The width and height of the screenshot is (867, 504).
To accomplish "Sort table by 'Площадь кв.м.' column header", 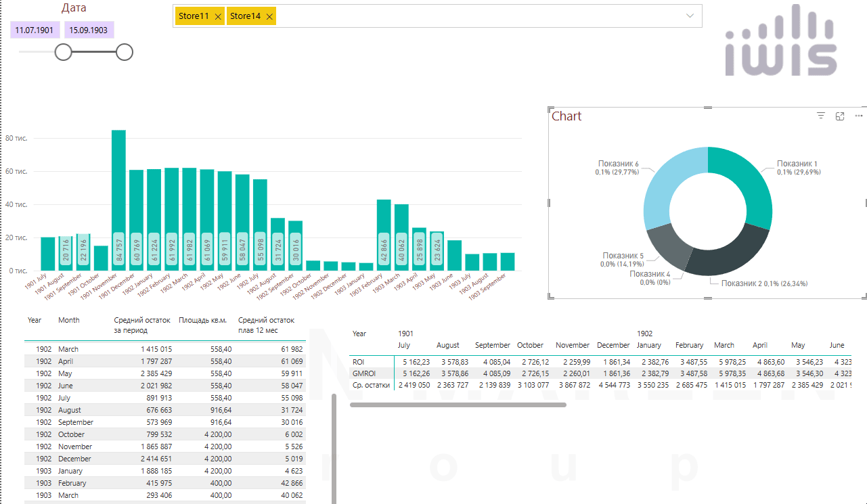I will click(x=202, y=320).
